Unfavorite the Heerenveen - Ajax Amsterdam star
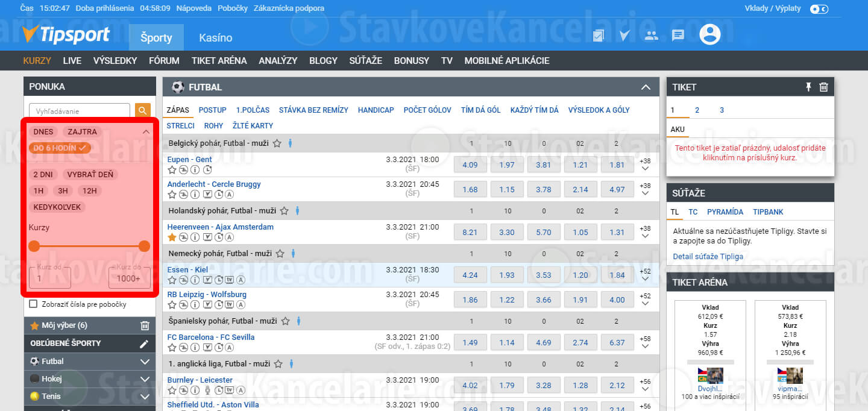The height and width of the screenshot is (411, 868). pyautogui.click(x=172, y=237)
